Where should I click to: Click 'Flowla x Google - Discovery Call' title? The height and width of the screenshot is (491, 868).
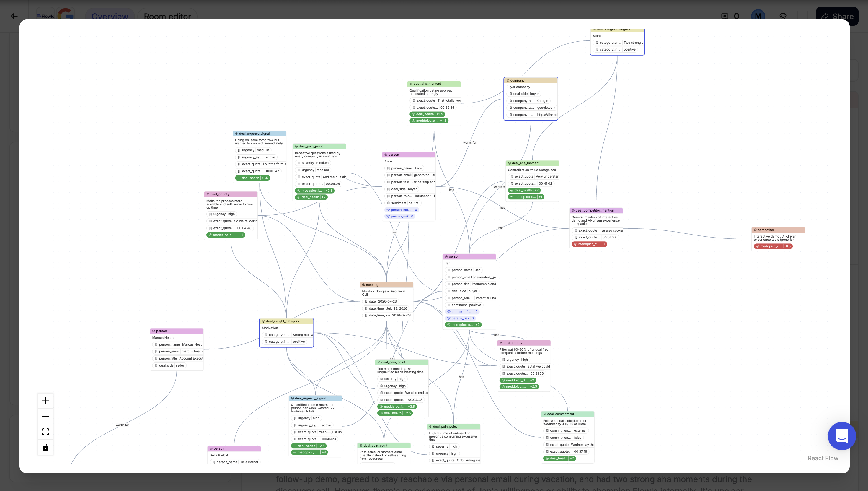384,293
